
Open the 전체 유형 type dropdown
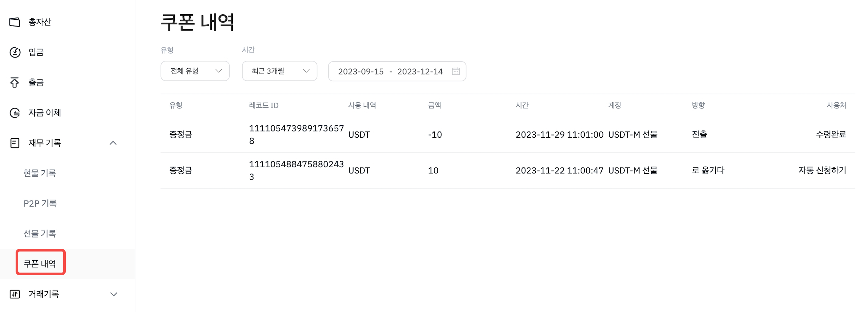195,71
